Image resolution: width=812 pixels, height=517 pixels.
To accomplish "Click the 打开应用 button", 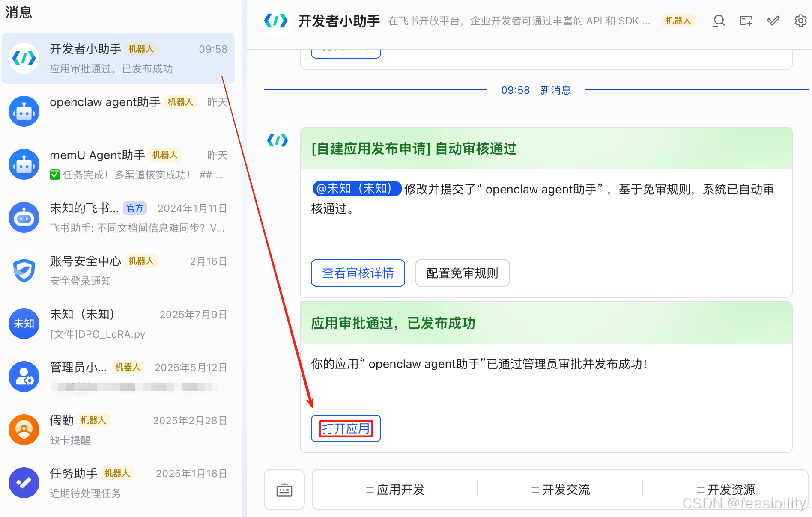I will coord(346,428).
